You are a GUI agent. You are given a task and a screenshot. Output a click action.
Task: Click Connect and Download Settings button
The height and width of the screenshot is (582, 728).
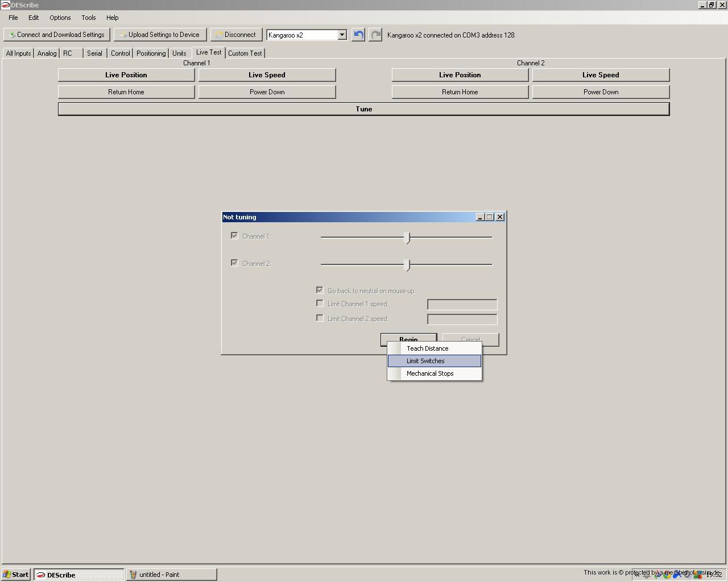(57, 35)
